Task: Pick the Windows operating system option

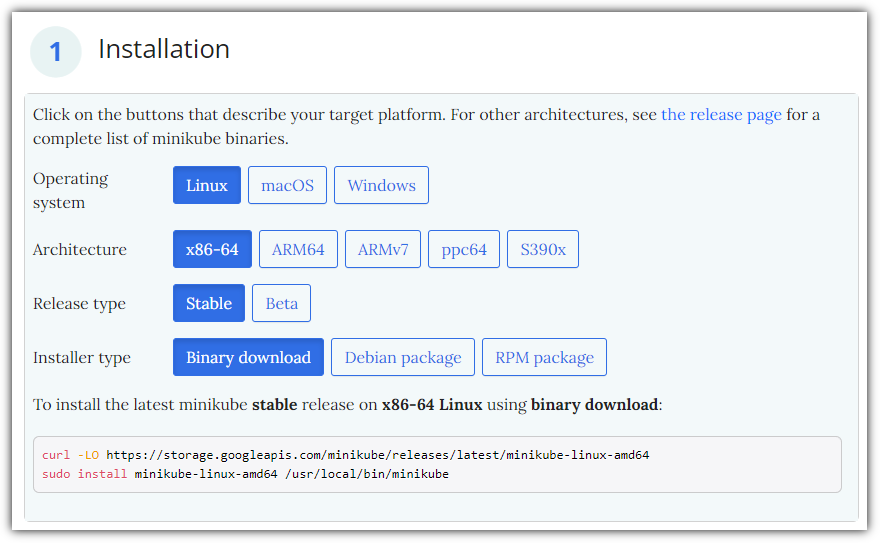Action: pyautogui.click(x=381, y=185)
